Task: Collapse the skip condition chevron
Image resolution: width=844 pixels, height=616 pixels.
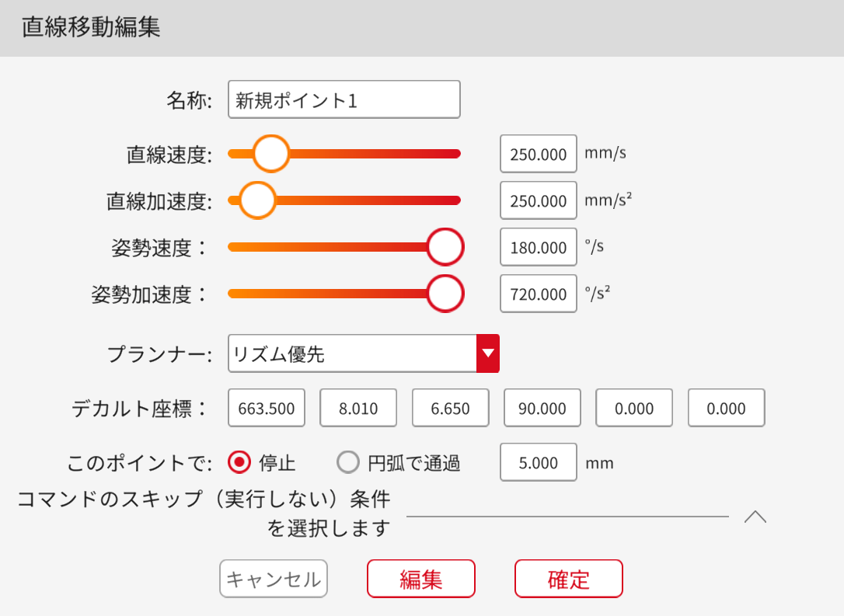Action: (x=755, y=517)
